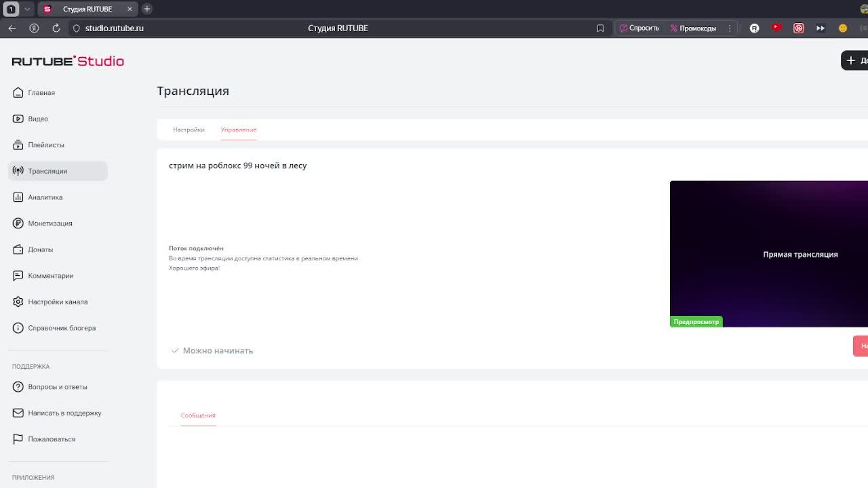Viewport: 868px width, 488px height.
Task: Open the Вопросы и ответы question icon
Action: point(18,386)
